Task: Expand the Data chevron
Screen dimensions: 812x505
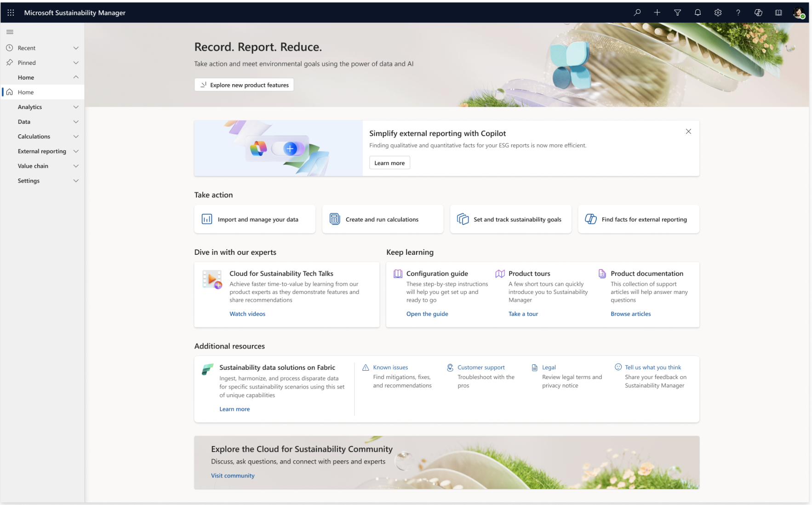Action: click(x=76, y=121)
